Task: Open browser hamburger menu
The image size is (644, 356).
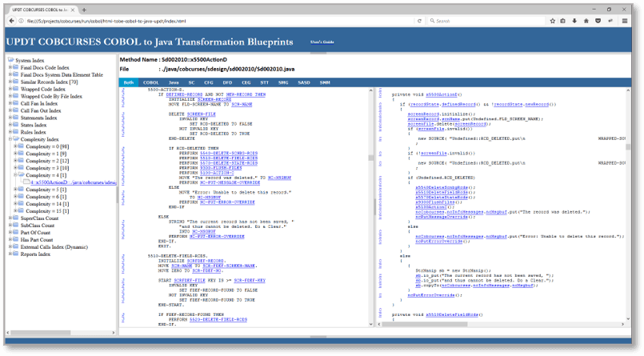Action: (625, 21)
